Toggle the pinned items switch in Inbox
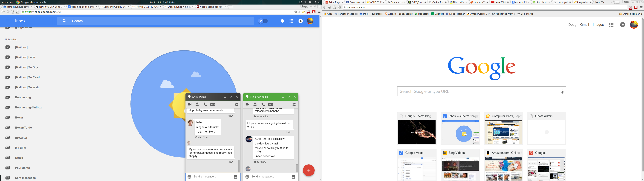This screenshot has height=181, width=644. pos(263,21)
